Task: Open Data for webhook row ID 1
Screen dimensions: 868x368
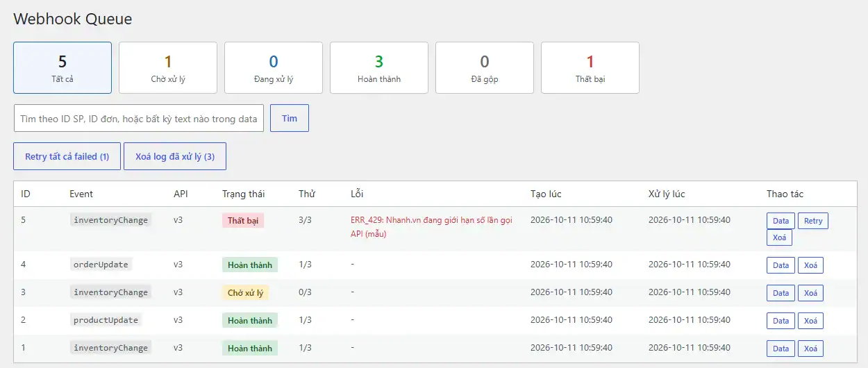Action: [781, 349]
